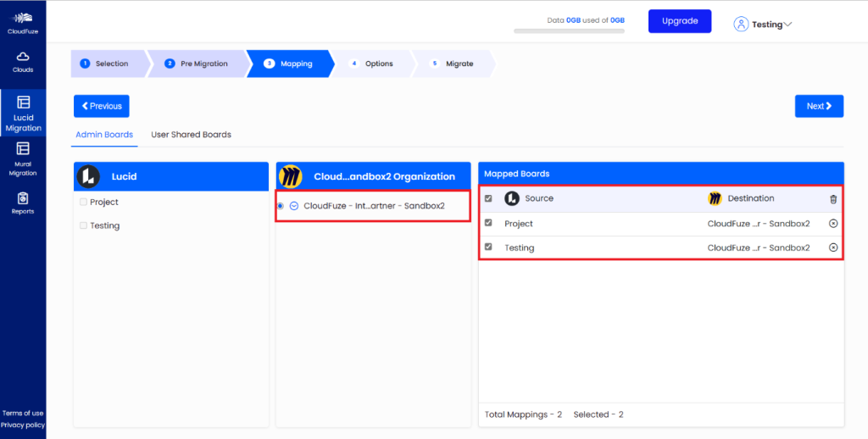Switch to User Shared Boards tab
Screen dimensions: 868x439
point(191,135)
